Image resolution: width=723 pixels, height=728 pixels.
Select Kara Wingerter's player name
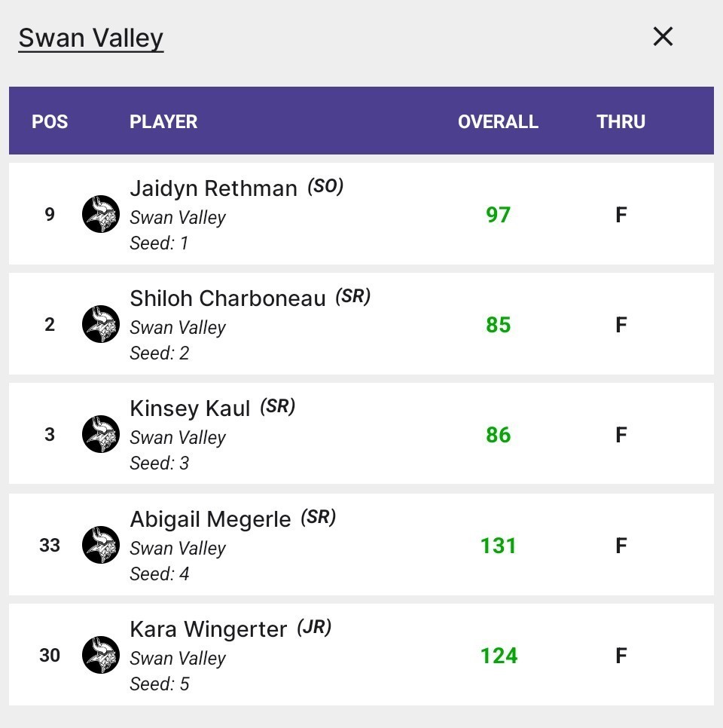(x=208, y=629)
